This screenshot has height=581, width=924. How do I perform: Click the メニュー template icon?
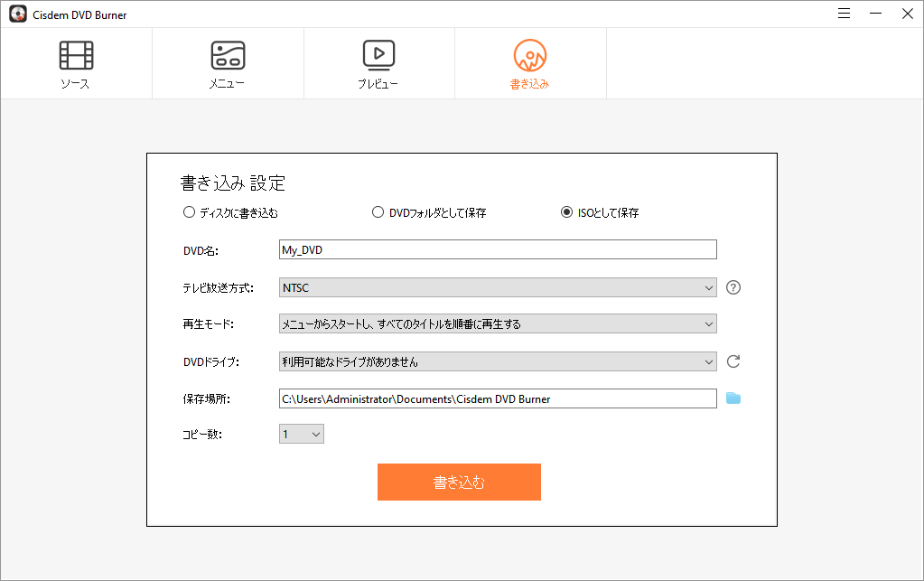click(x=228, y=55)
